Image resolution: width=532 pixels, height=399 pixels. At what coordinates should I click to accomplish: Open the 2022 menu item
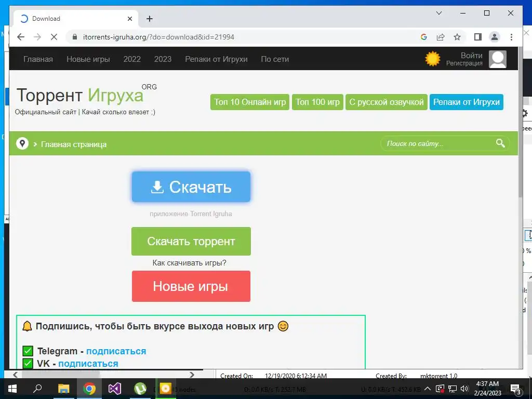132,59
